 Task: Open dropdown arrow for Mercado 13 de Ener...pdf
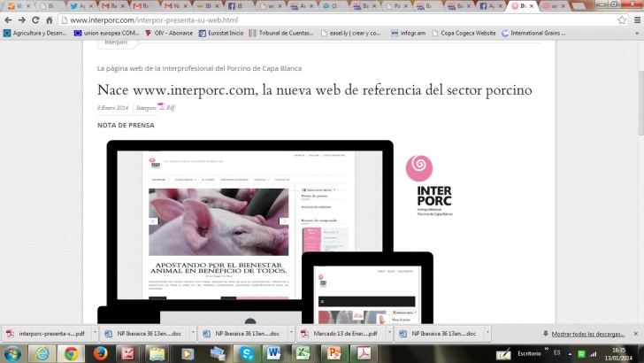pos(387,334)
